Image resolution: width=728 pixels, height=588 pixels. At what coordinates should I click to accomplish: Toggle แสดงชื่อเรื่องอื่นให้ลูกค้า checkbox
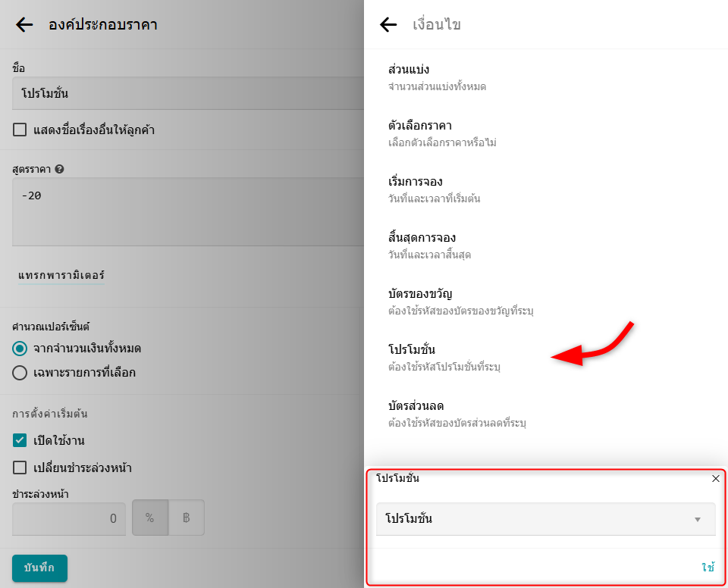pos(20,130)
